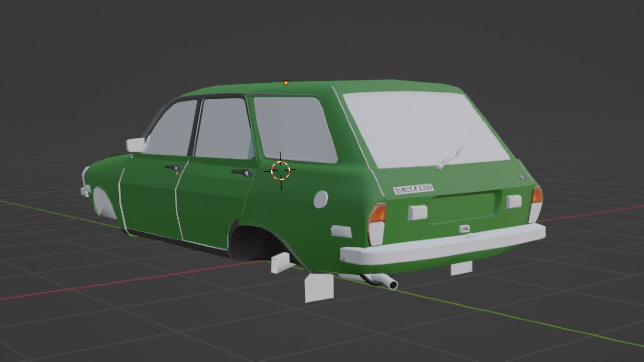
Task: Select the white rectangular lamp left of plate recess
Action: [x=417, y=213]
